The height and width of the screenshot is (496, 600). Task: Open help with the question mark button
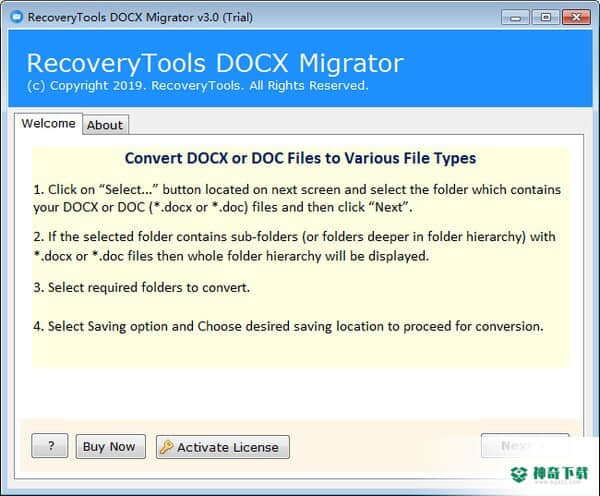(x=50, y=445)
